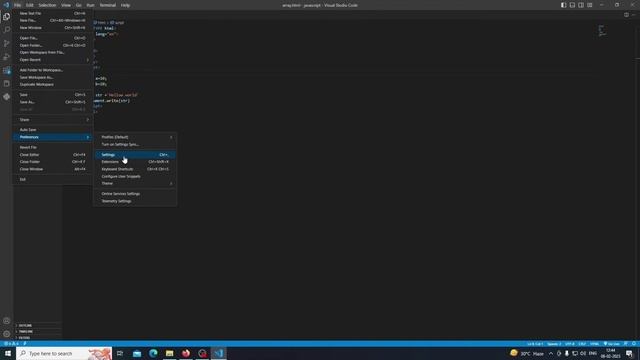640x360 pixels.
Task: Expand the Timeline section in sidebar
Action: click(38, 331)
